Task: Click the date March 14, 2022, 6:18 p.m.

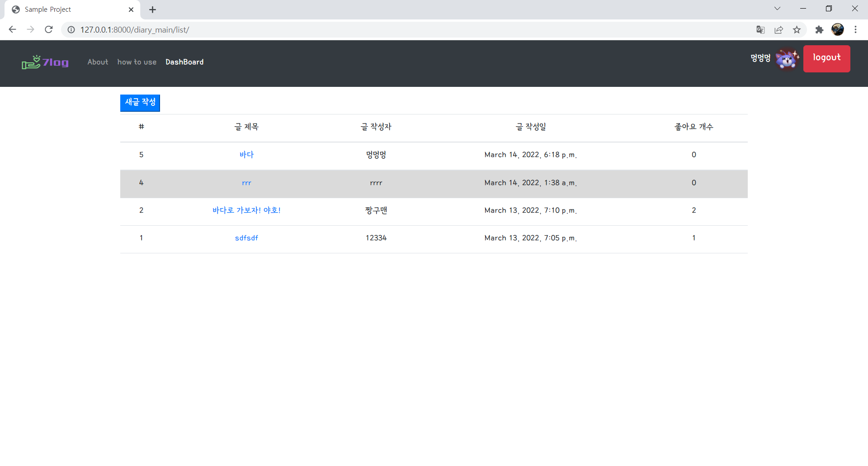Action: [531, 155]
